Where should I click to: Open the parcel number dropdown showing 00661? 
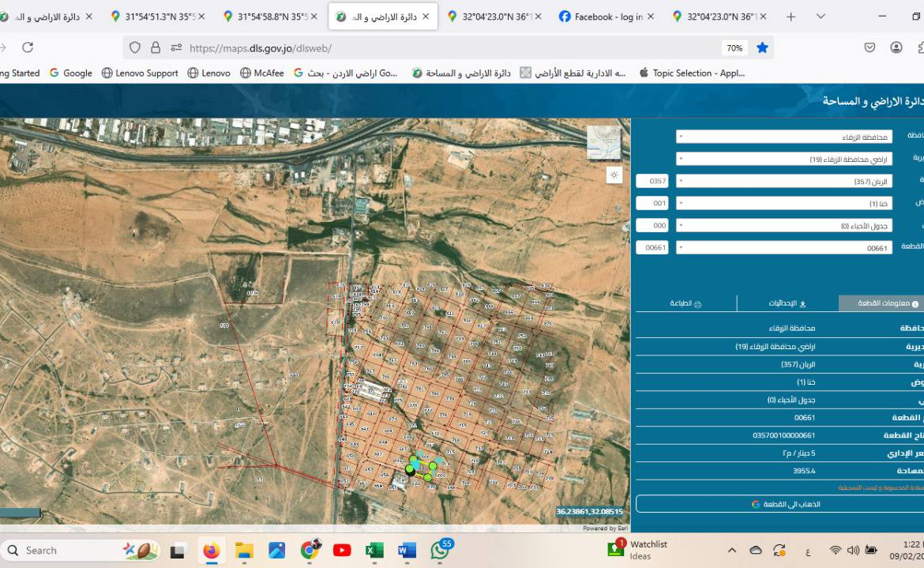coord(783,247)
